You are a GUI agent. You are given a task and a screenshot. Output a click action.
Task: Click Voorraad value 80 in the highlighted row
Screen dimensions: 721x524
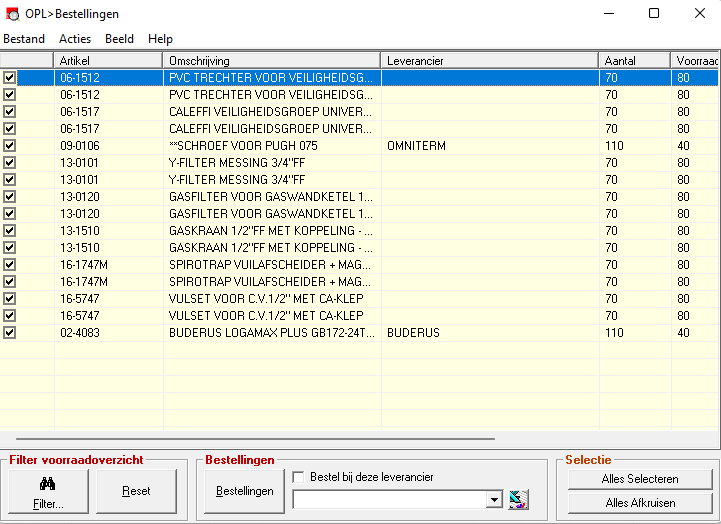coord(683,78)
